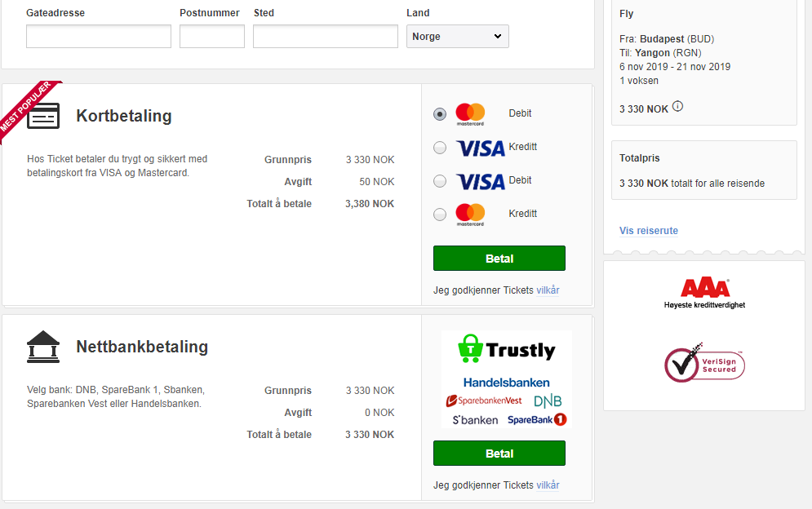Open Vis reiserute link
The width and height of the screenshot is (812, 509).
648,230
